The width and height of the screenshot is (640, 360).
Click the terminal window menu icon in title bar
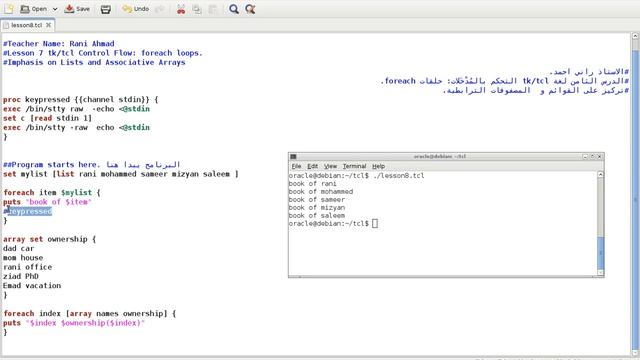293,156
